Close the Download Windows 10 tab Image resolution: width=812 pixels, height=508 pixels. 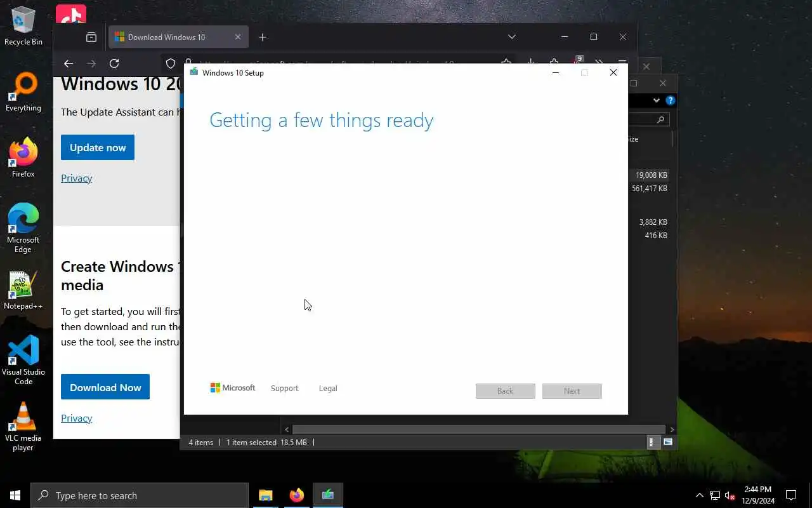238,37
